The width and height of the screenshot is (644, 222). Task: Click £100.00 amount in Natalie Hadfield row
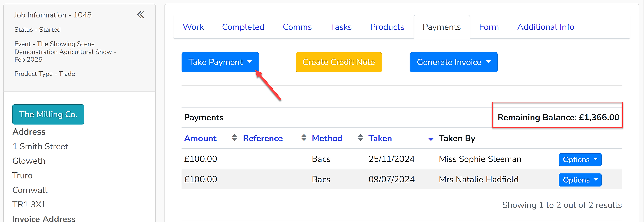[200, 179]
